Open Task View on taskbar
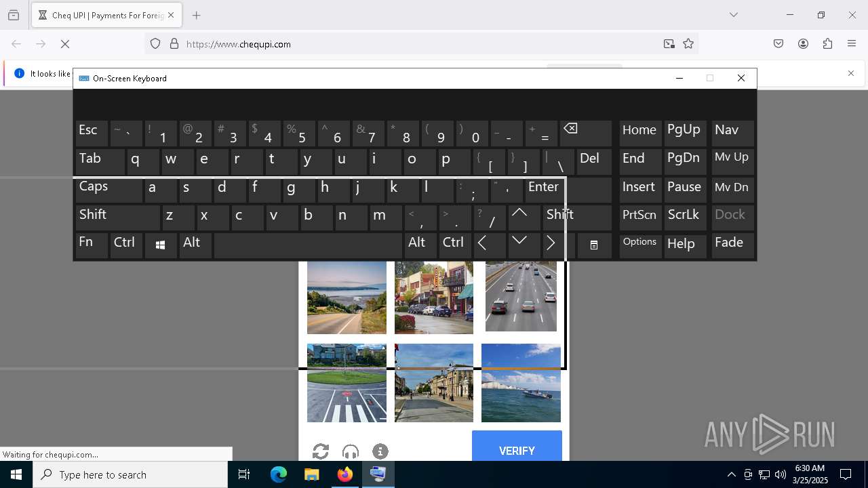 tap(244, 474)
